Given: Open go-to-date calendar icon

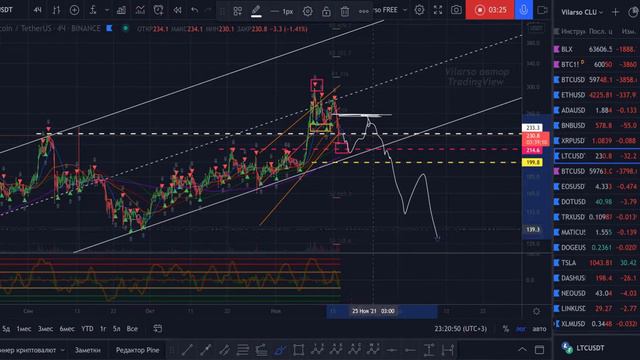Looking at the screenshot, I should coord(158,329).
